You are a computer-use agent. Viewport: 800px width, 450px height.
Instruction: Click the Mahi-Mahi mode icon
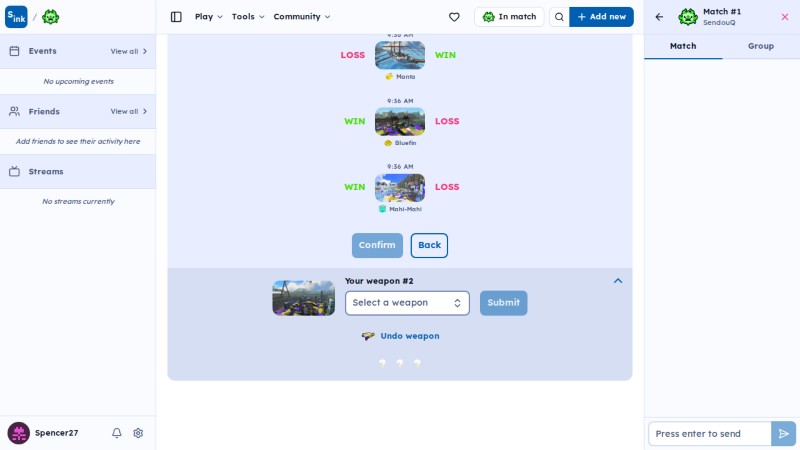tap(382, 209)
